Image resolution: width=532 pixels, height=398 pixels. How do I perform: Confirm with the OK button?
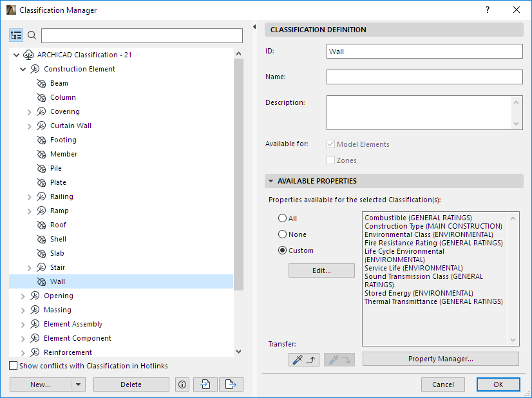point(498,384)
